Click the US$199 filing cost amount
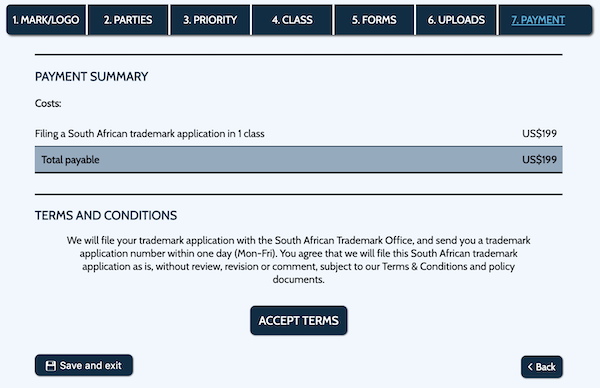This screenshot has width=600, height=388. pos(539,134)
